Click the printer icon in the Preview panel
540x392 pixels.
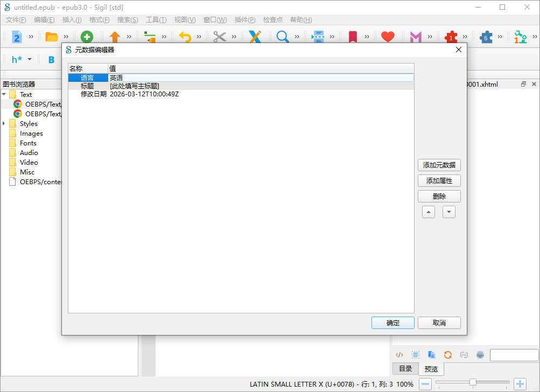[x=479, y=354]
